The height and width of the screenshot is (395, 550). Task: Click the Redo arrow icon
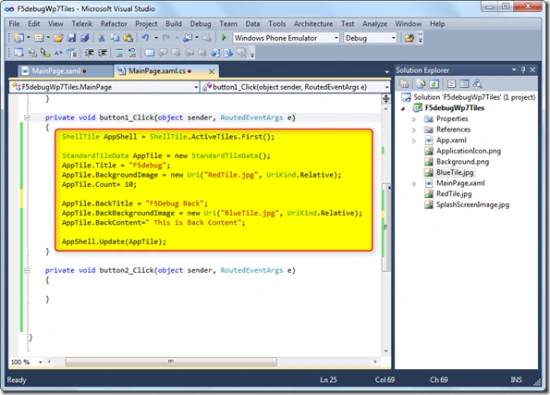click(166, 38)
